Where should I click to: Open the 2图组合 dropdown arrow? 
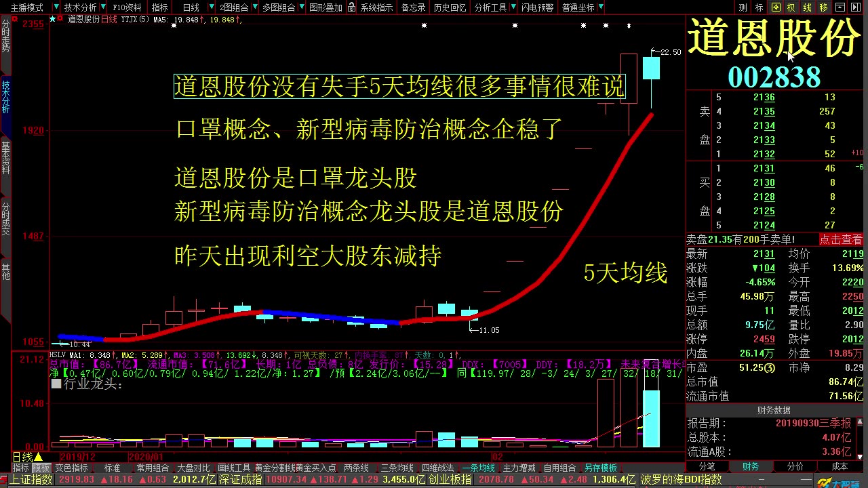coord(255,7)
